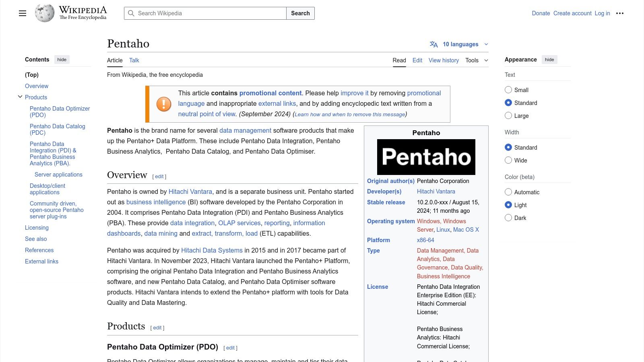Go to Overview in contents
The height and width of the screenshot is (362, 644).
coord(37,86)
